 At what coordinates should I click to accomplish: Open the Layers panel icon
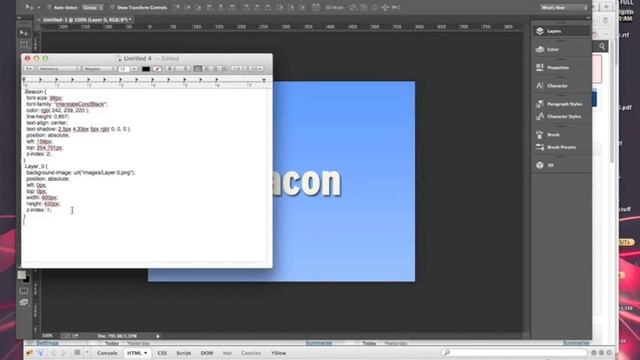point(540,31)
